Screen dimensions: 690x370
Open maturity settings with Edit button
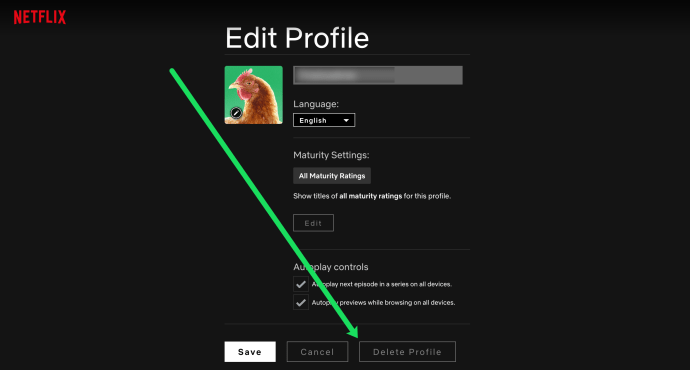[313, 223]
